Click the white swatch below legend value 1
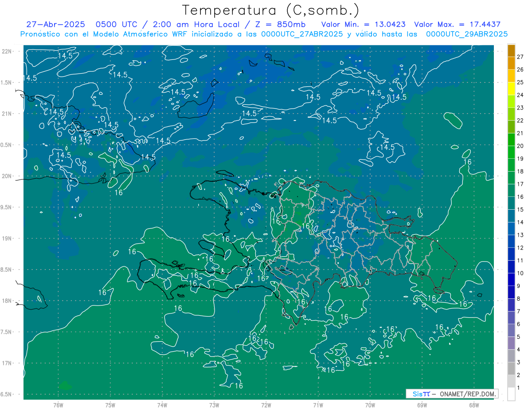This screenshot has width=532, height=411. pos(511,394)
